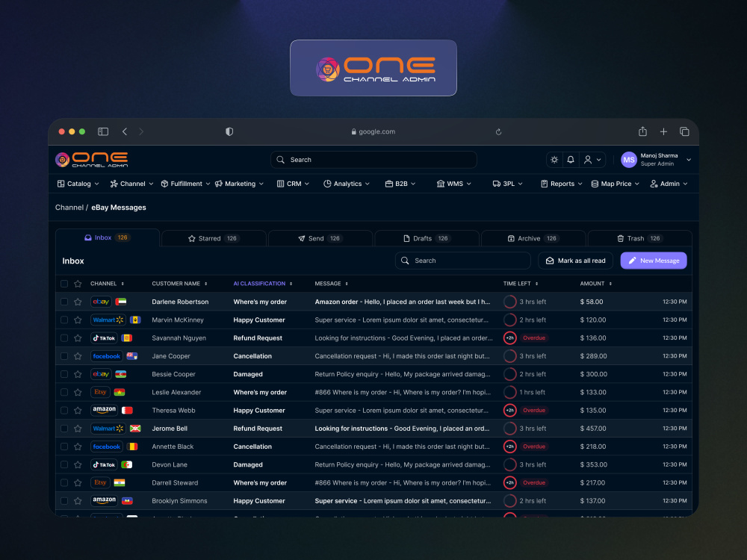Switch to the Send tab

point(320,239)
